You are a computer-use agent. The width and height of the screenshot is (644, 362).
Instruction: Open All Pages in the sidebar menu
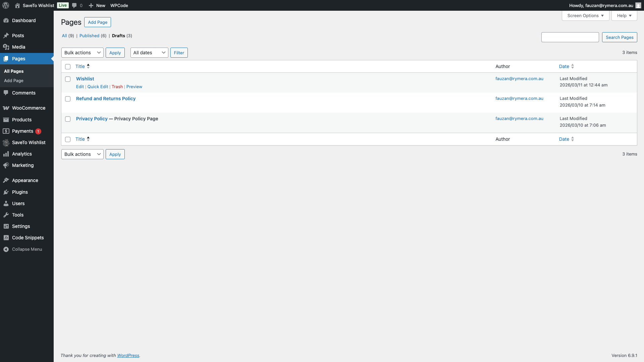[x=13, y=71]
